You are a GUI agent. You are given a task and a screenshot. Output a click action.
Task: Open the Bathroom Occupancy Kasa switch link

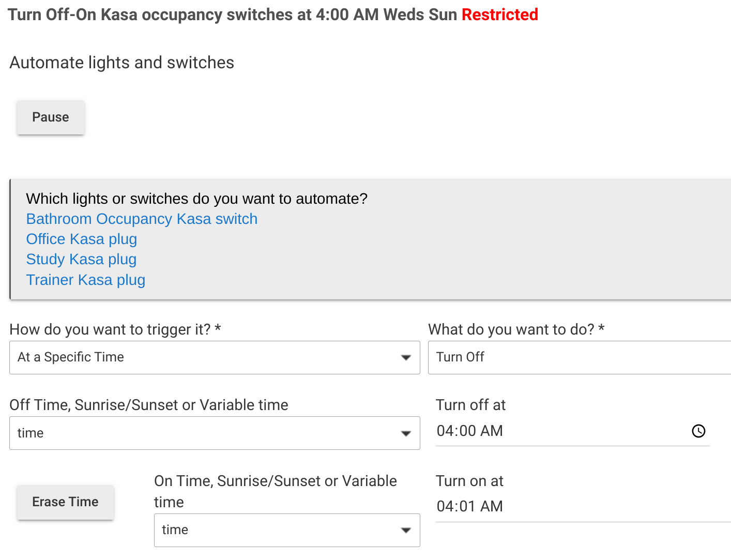[x=142, y=219]
